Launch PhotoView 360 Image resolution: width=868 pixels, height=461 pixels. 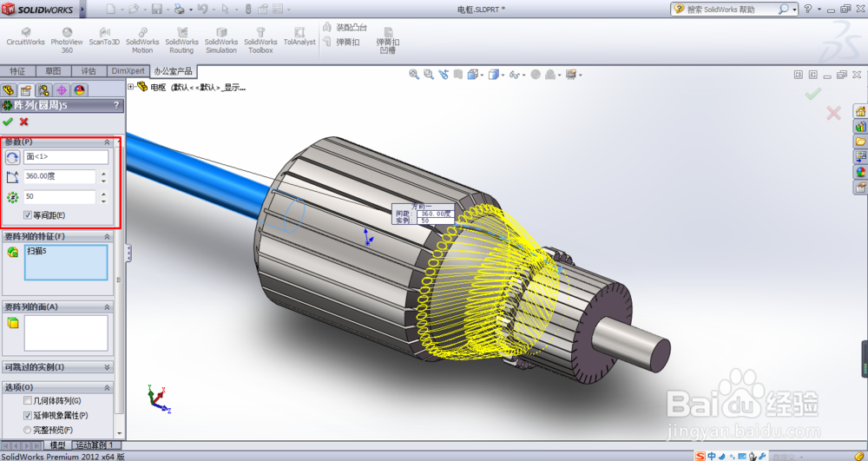(x=67, y=41)
